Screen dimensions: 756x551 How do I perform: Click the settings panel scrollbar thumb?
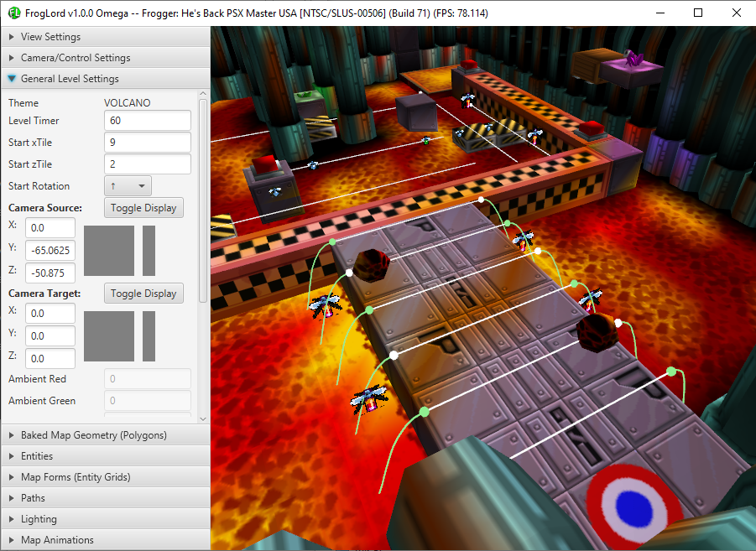pyautogui.click(x=203, y=201)
